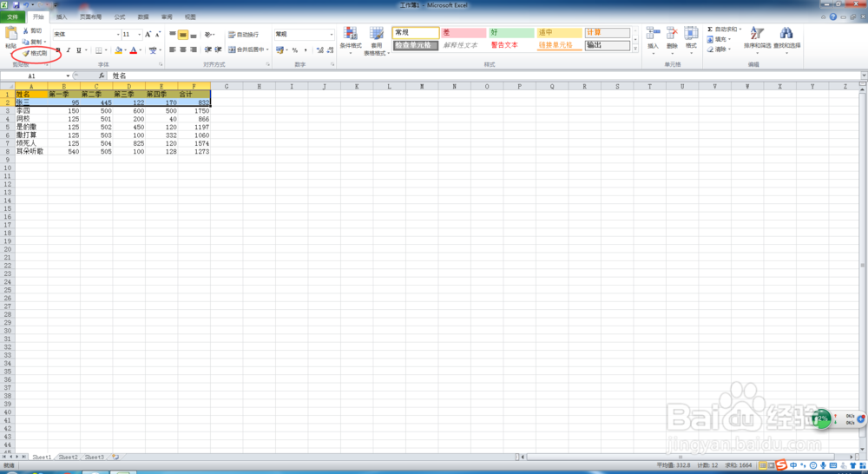The width and height of the screenshot is (868, 474).
Task: Switch to the Page Layout (页面布局) tab
Action: [90, 17]
